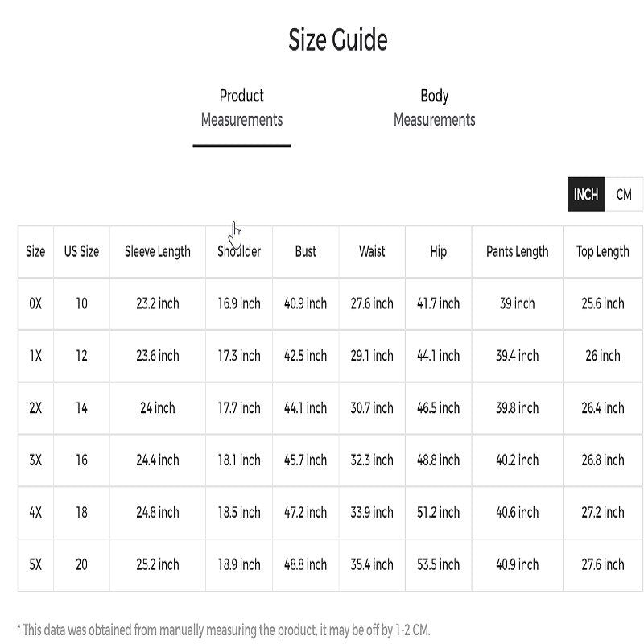
Task: Select the 0X size row label
Action: [x=35, y=303]
